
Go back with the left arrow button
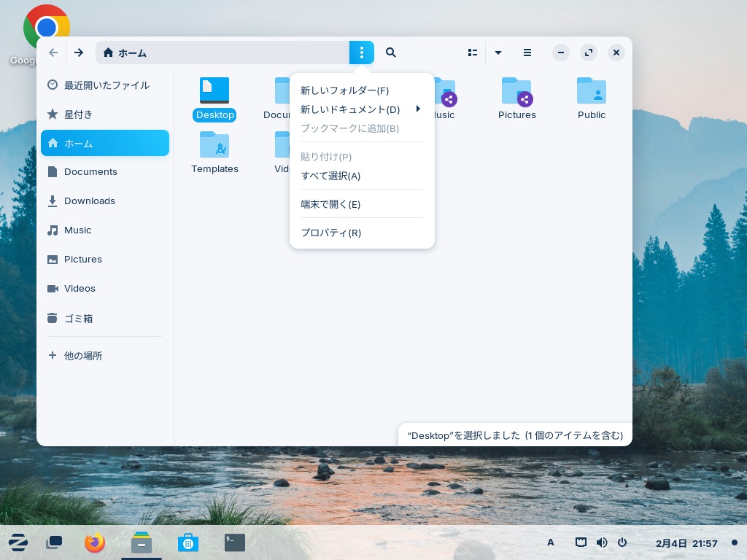point(53,52)
